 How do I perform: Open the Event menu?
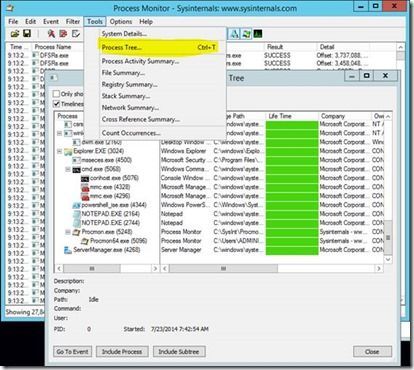click(x=51, y=22)
